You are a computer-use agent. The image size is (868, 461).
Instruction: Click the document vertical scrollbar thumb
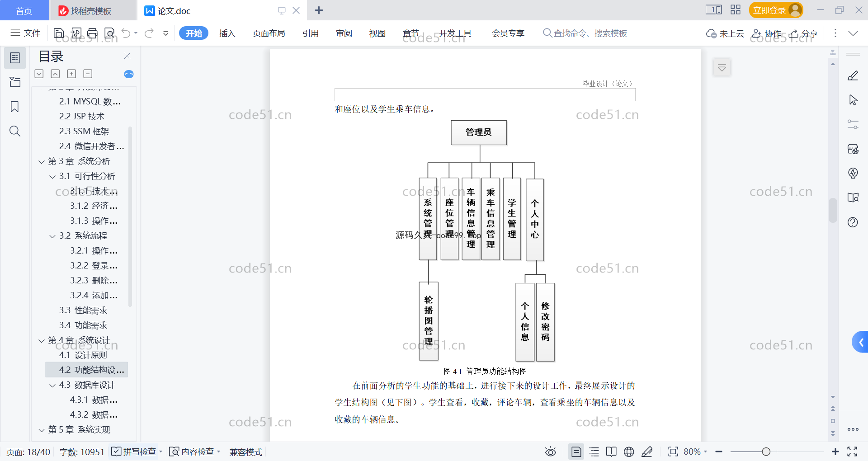833,210
